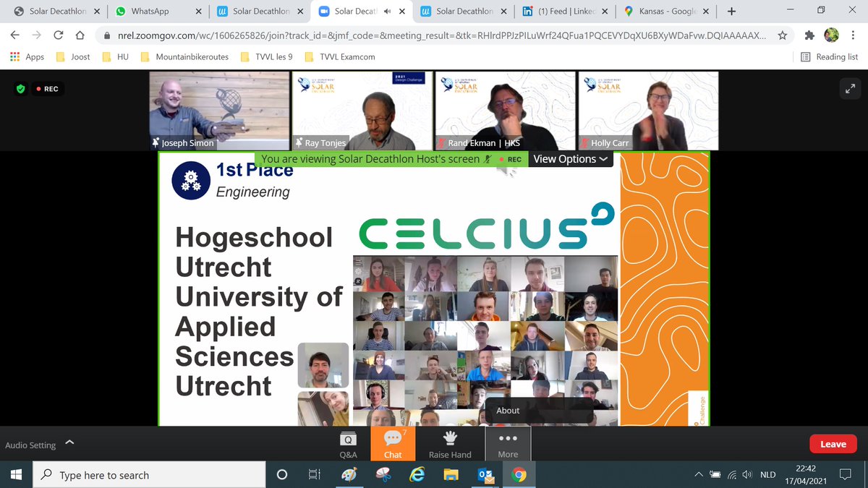This screenshot has height=488, width=868.
Task: Open the TVVL Examcom bookmark folder
Action: [x=339, y=56]
